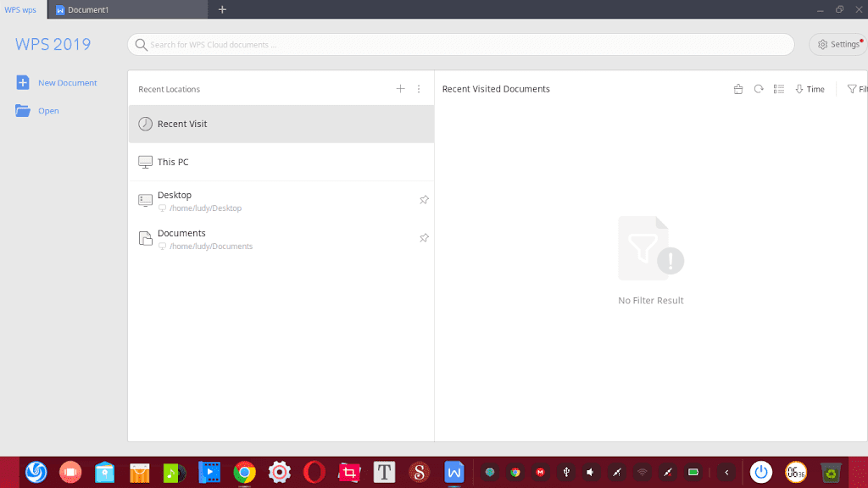Open Recent Locations three-dot menu

coord(419,88)
